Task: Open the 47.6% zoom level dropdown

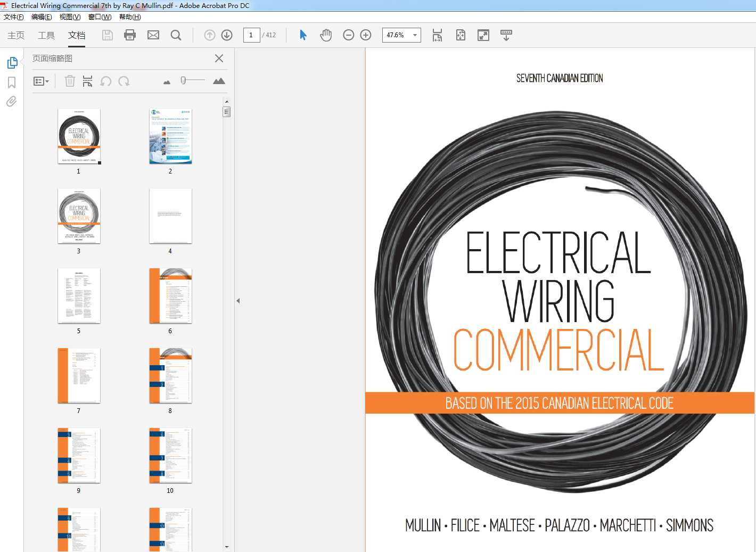Action: [415, 35]
